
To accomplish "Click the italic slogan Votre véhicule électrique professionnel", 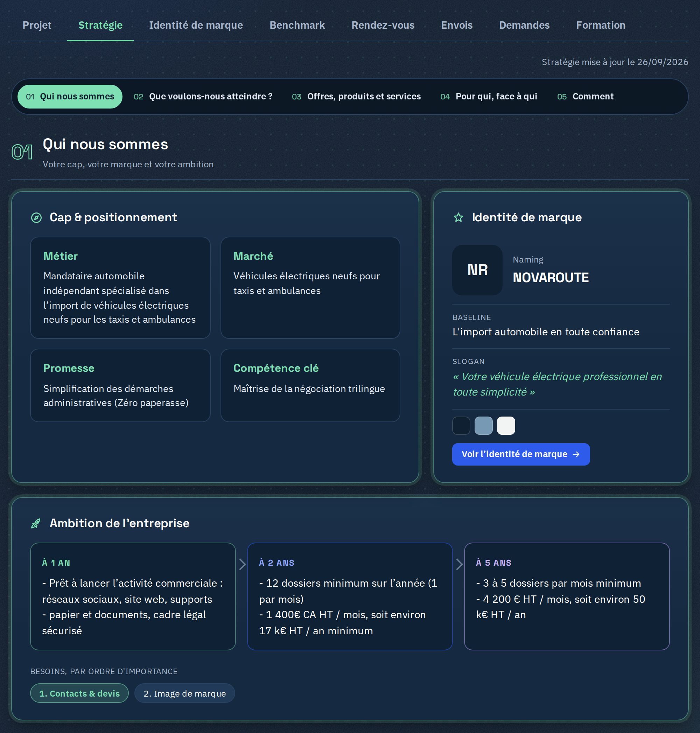I will coord(558,384).
